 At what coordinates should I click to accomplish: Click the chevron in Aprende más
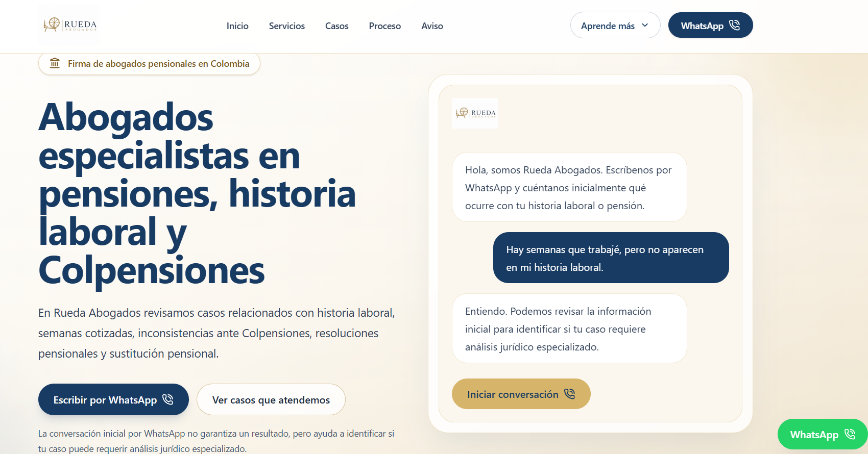[x=645, y=25]
